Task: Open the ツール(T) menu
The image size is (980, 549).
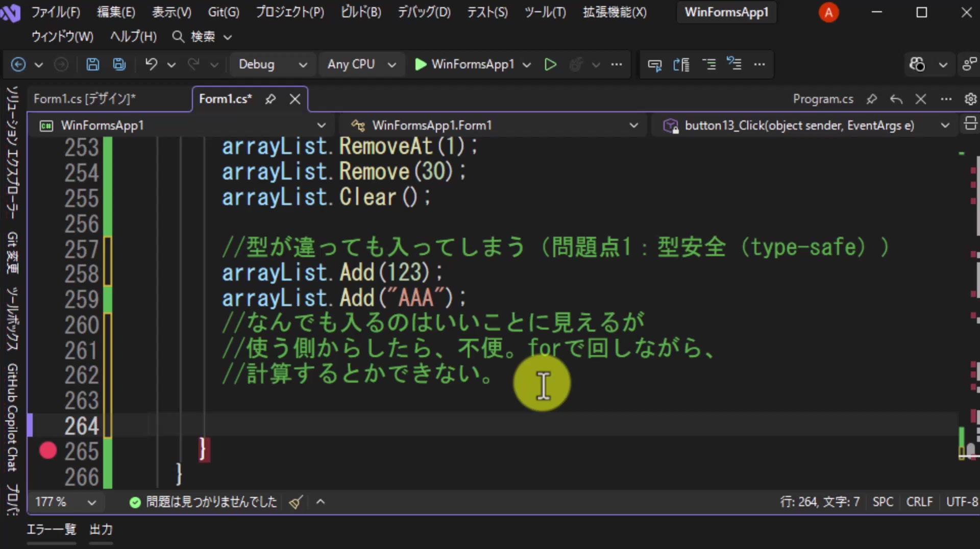Action: (545, 12)
